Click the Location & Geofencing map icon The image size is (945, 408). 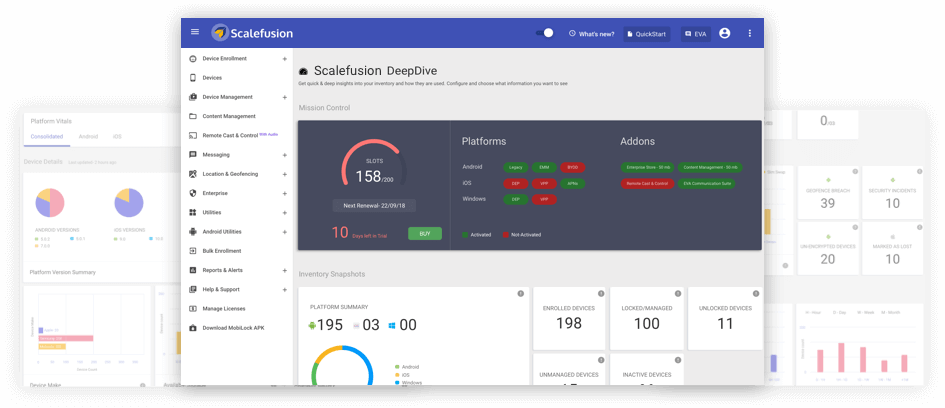click(x=193, y=174)
